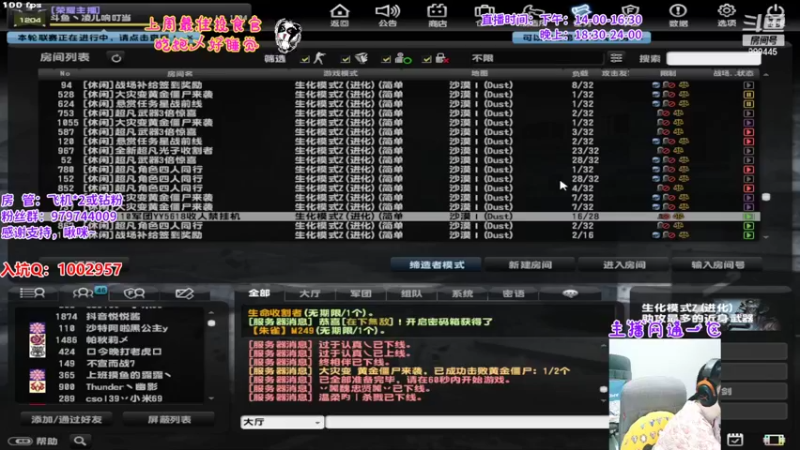Select room 967 全新超凡光子收割者 row
Viewport: 800px width, 450px height.
pyautogui.click(x=398, y=151)
